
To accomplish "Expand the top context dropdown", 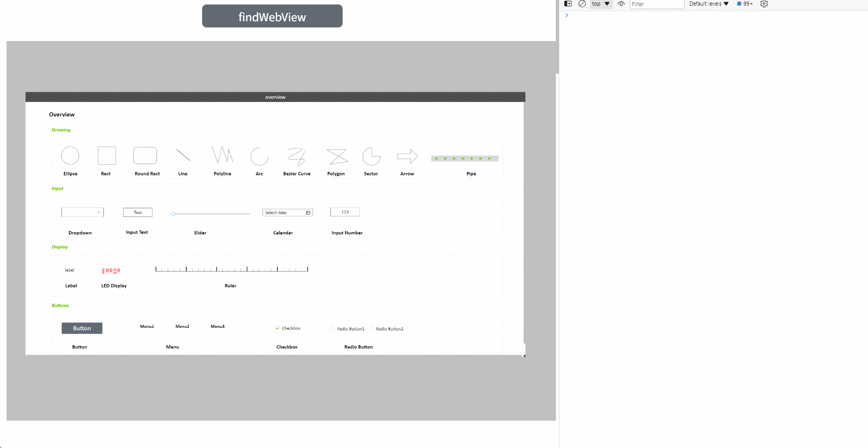I will [x=601, y=4].
